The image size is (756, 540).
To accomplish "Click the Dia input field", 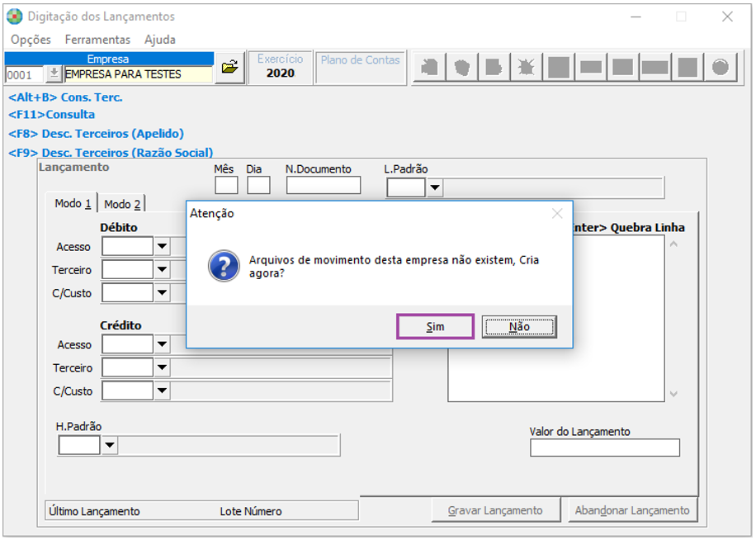I will (258, 185).
